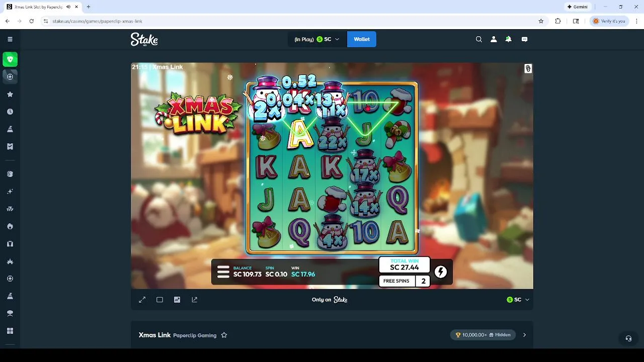The height and width of the screenshot is (362, 644).
Task: Click the Verify it's you profile button
Action: click(x=609, y=21)
